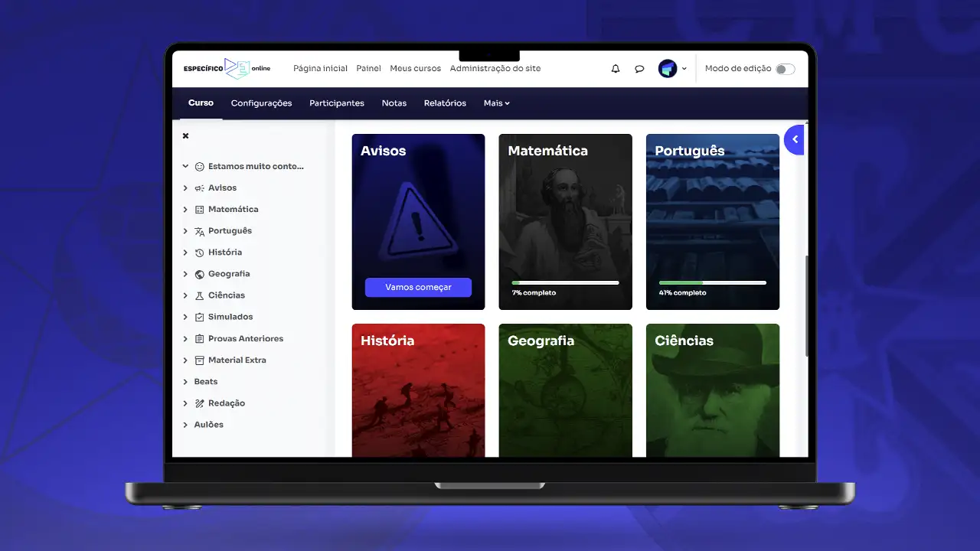Collapse the Estamos muito contentes section
The image size is (980, 551).
[185, 166]
